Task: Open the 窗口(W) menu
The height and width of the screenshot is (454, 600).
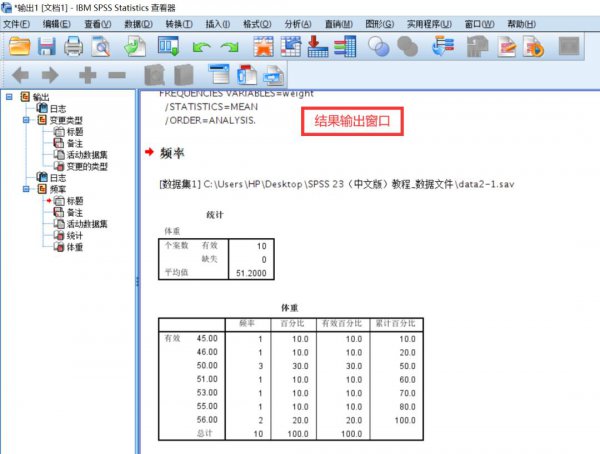Action: 479,24
